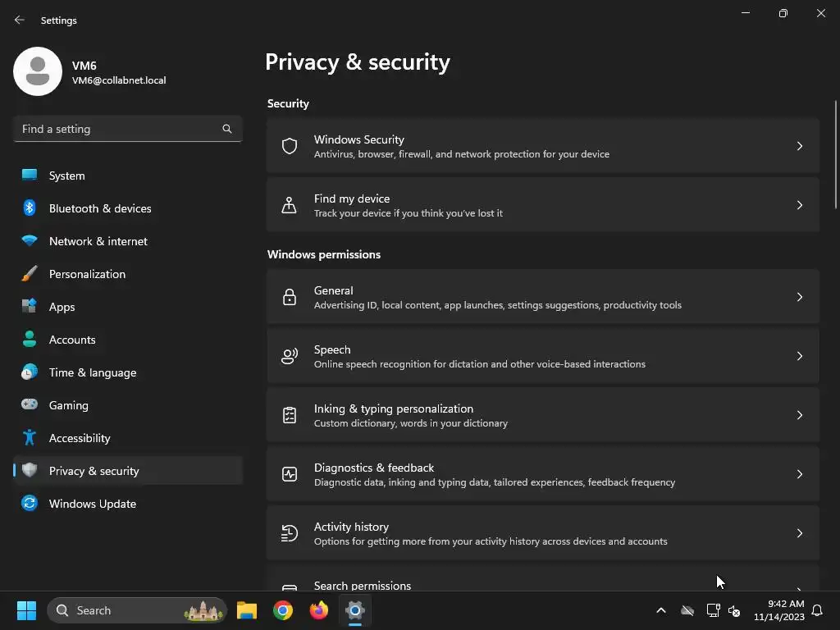Click the settings page vertical scrollbar

836,156
